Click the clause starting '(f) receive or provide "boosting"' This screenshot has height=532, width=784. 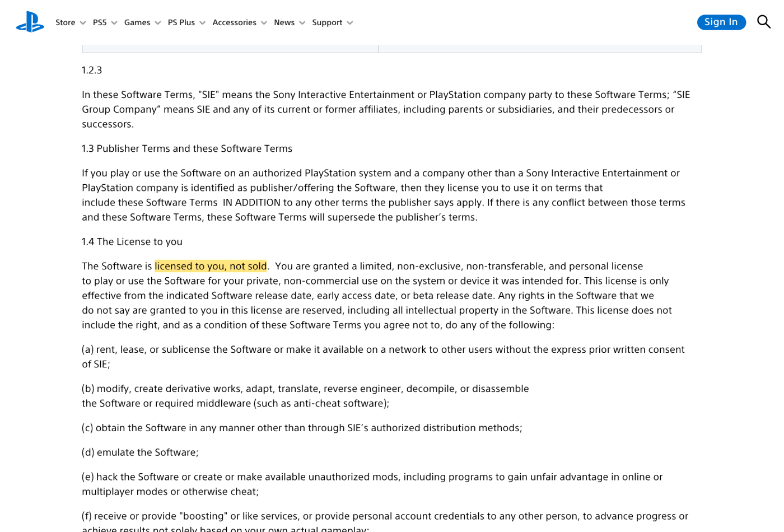tap(385, 522)
